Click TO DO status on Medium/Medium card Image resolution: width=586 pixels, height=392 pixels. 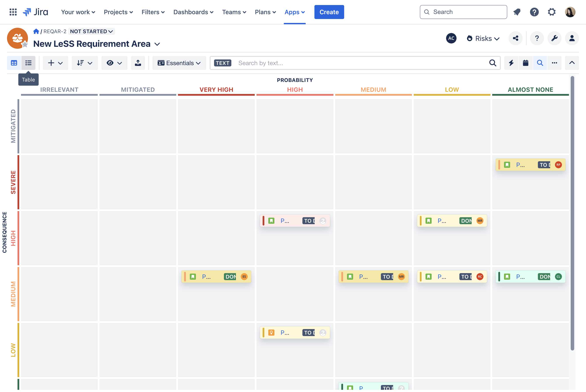coord(387,276)
